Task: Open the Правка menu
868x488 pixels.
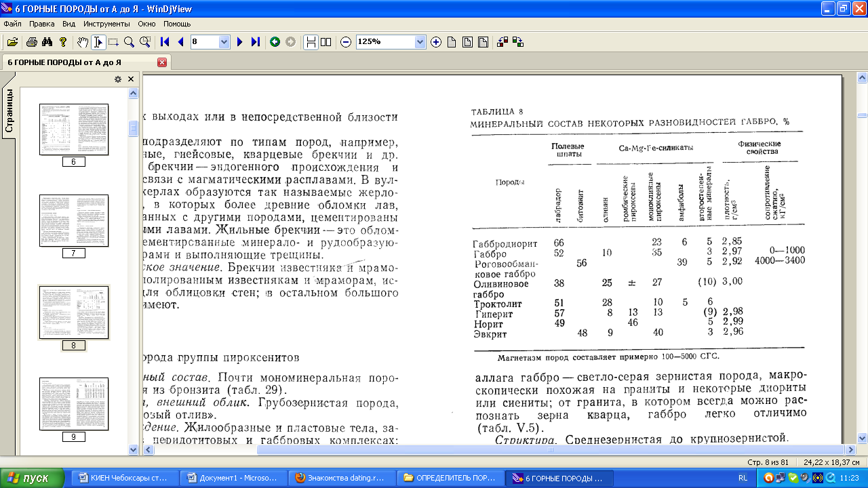Action: coord(42,24)
